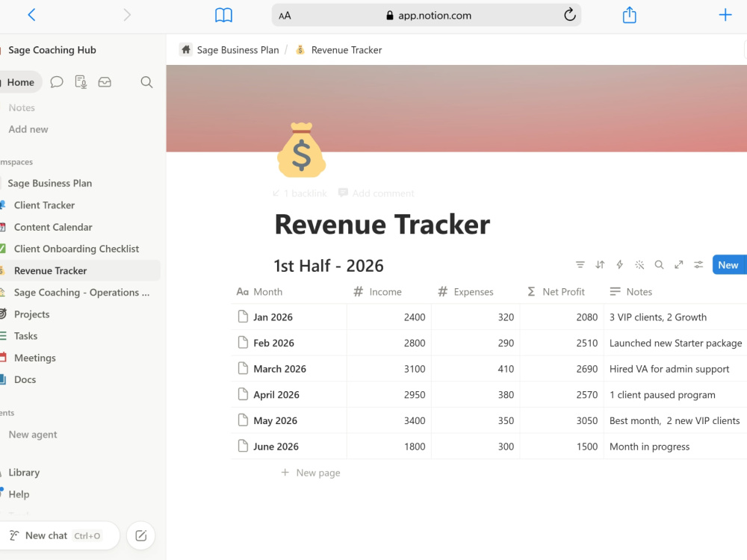
Task: Open Content Calendar page
Action: (53, 227)
